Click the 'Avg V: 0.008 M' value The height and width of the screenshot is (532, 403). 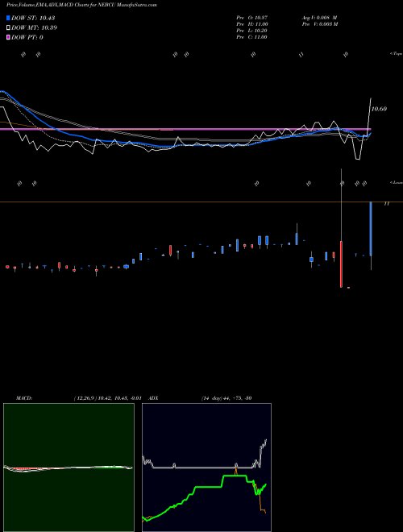tap(319, 17)
